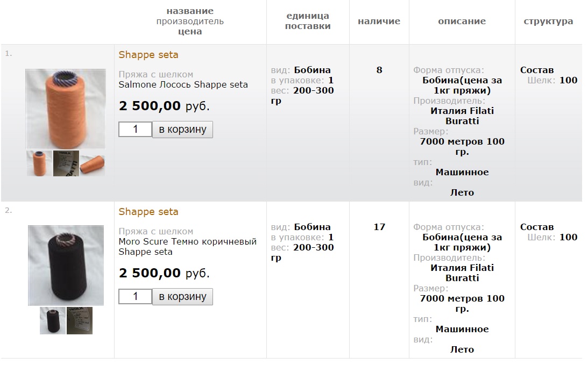588x365 pixels.
Task: Click the наличие column header
Action: coord(379,22)
